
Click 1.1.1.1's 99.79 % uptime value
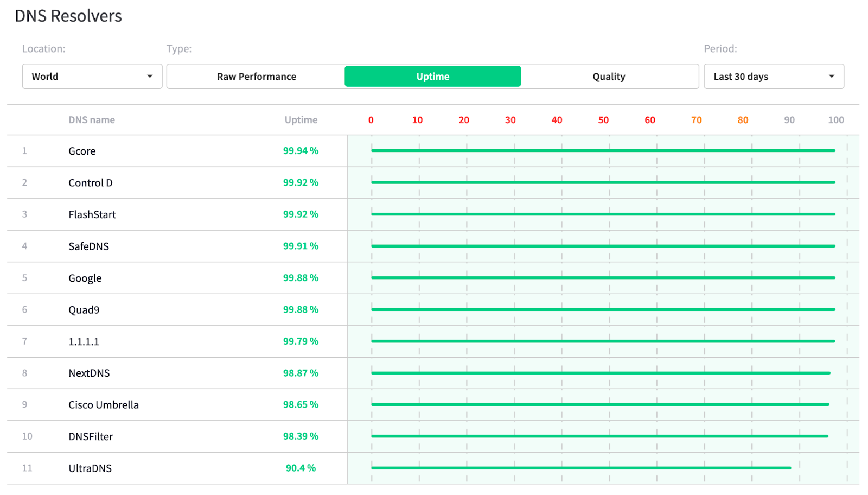tap(301, 341)
